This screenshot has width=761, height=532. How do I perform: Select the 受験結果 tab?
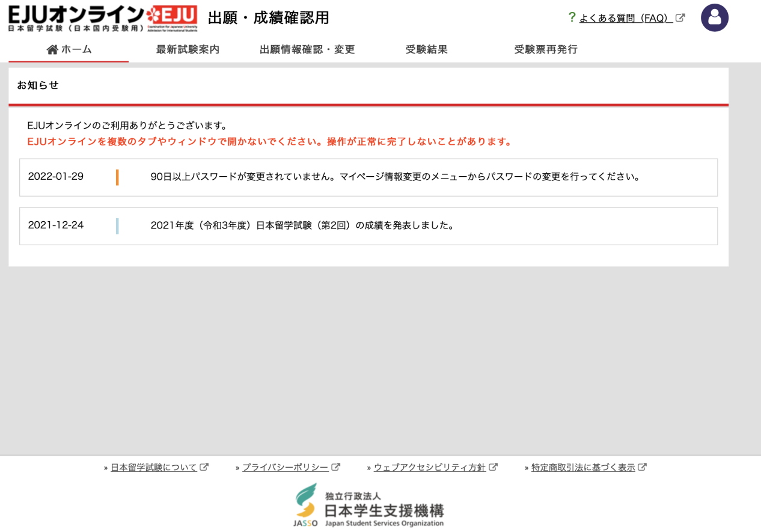click(426, 49)
